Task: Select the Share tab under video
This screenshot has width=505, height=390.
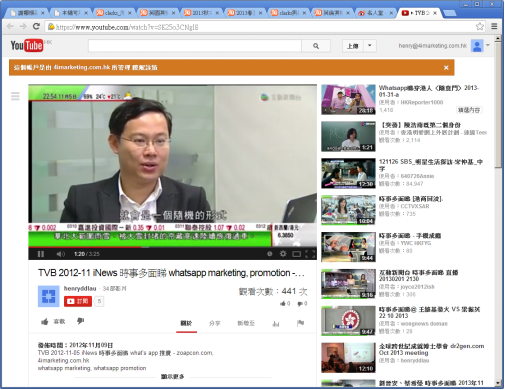Action: tap(215, 323)
